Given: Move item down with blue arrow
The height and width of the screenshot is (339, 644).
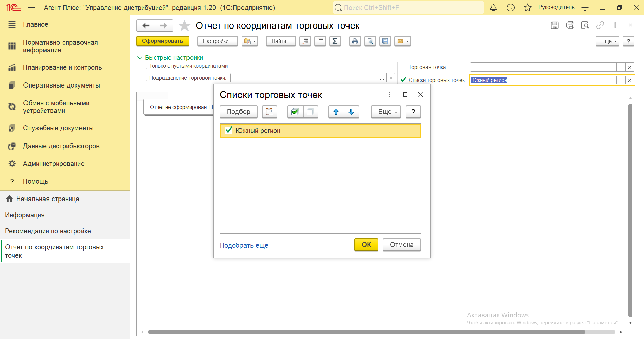Looking at the screenshot, I should [x=351, y=112].
